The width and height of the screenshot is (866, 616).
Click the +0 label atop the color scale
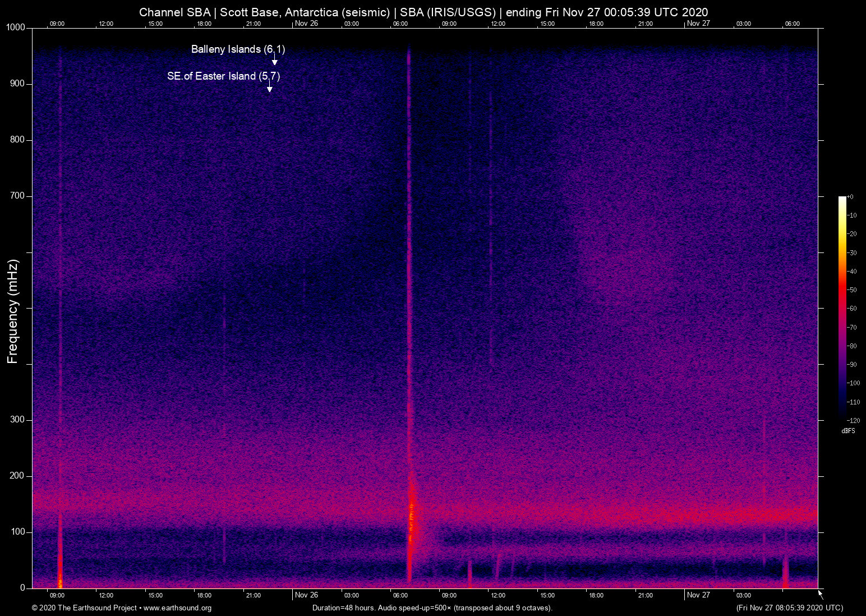850,197
